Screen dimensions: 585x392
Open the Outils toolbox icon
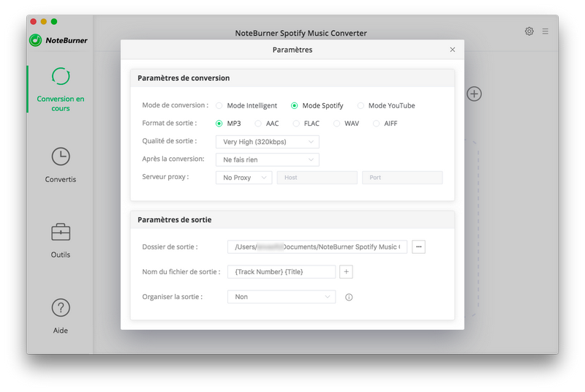pos(61,232)
